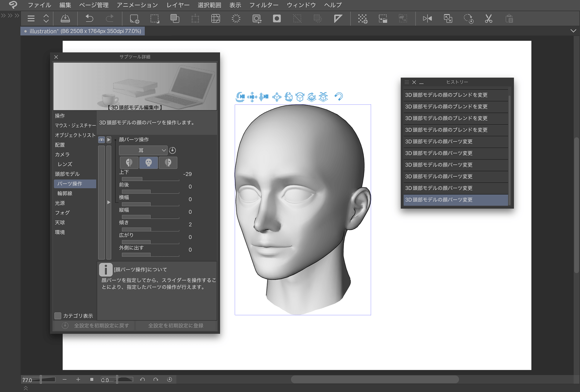
Task: Click the horizontal canvas scrollbar
Action: (x=375, y=379)
